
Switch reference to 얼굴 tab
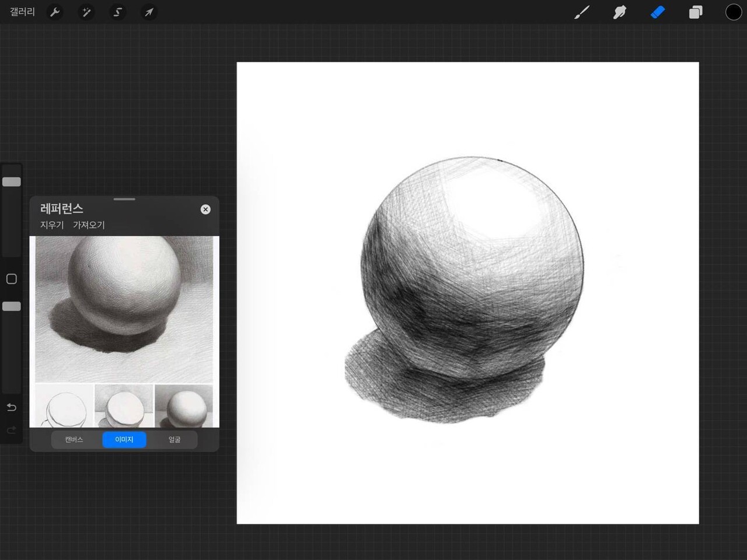174,440
